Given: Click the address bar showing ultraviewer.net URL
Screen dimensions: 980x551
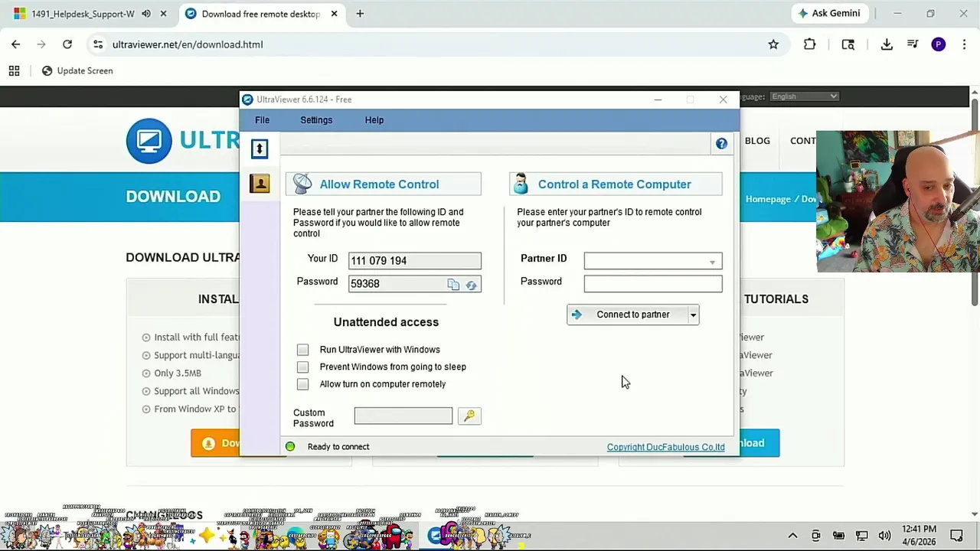Looking at the screenshot, I should [x=436, y=44].
